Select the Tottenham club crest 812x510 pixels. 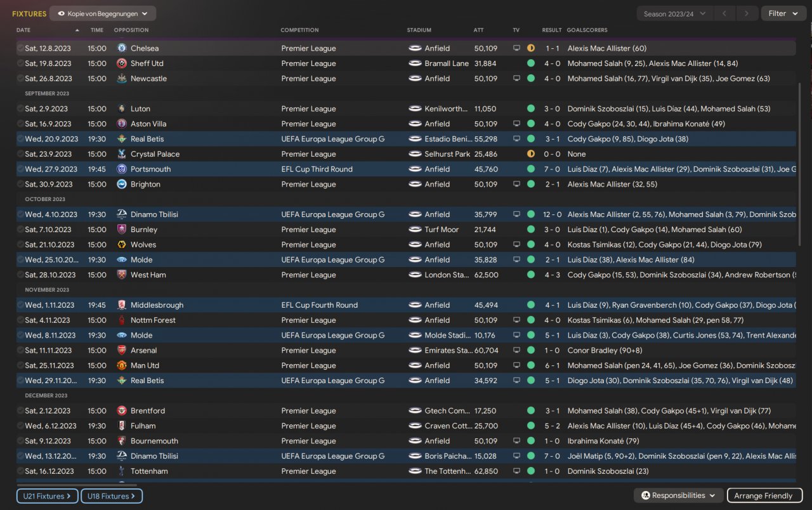coord(122,471)
